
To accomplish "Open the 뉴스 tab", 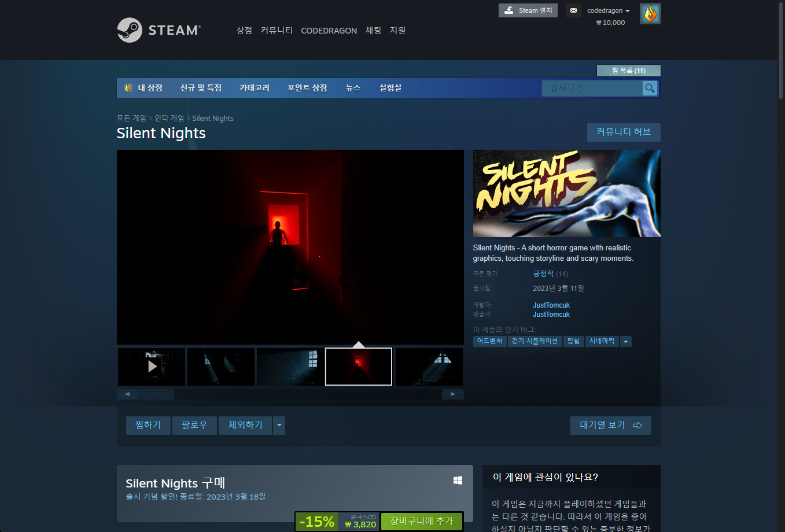I will pos(353,88).
